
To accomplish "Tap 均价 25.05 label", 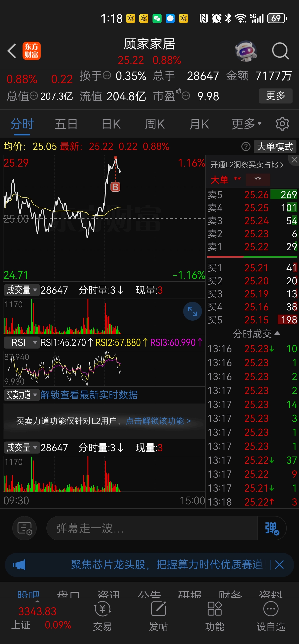I will click(x=30, y=146).
